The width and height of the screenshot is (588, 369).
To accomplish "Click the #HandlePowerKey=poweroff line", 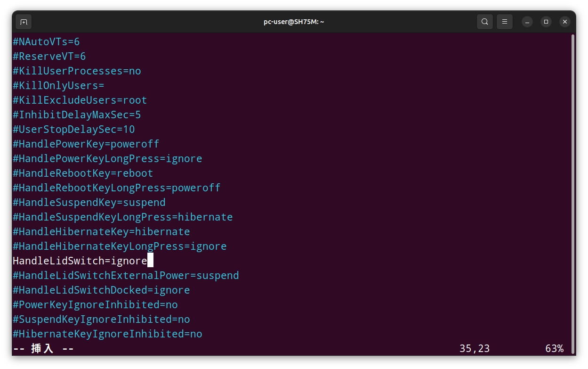I will click(x=86, y=144).
